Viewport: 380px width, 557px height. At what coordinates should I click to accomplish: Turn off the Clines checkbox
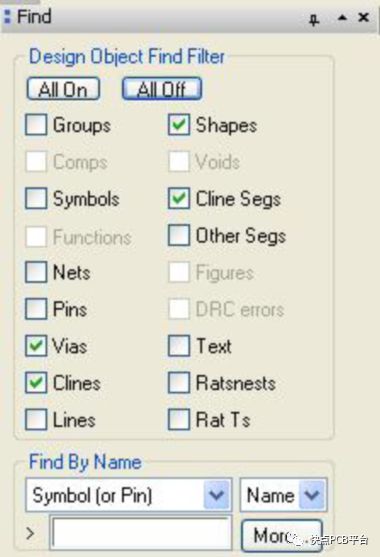coord(36,383)
